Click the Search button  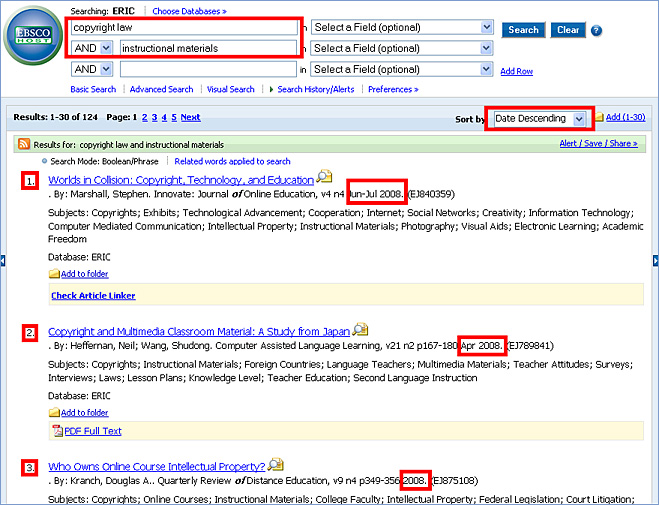[x=524, y=30]
